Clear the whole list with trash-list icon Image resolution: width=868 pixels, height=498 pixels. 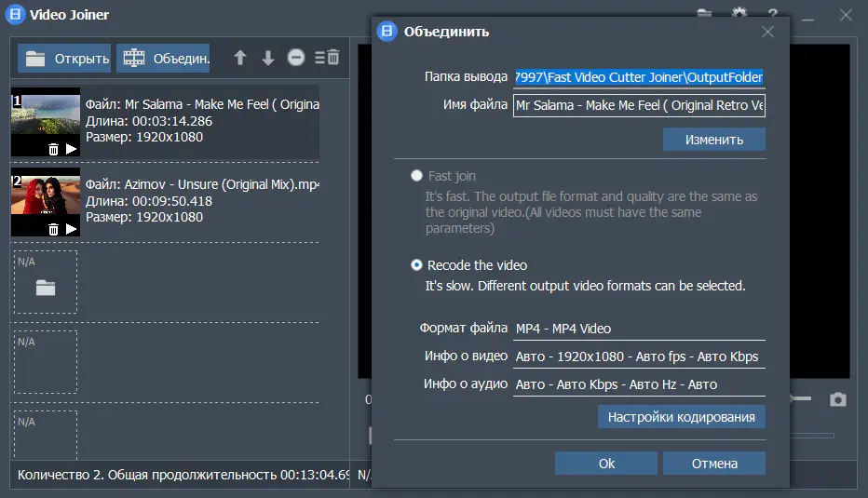coord(327,58)
